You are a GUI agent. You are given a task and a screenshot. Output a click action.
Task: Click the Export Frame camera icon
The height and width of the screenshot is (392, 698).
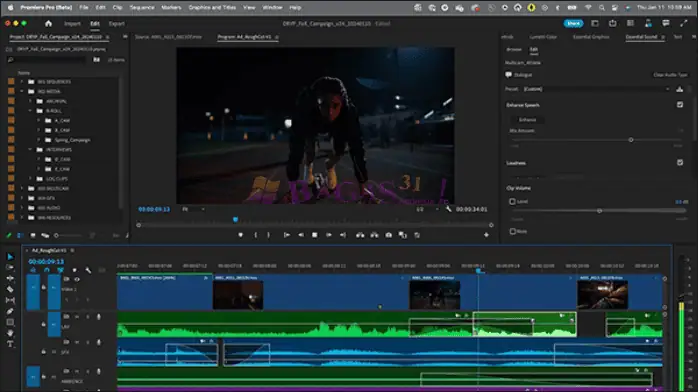(x=389, y=235)
